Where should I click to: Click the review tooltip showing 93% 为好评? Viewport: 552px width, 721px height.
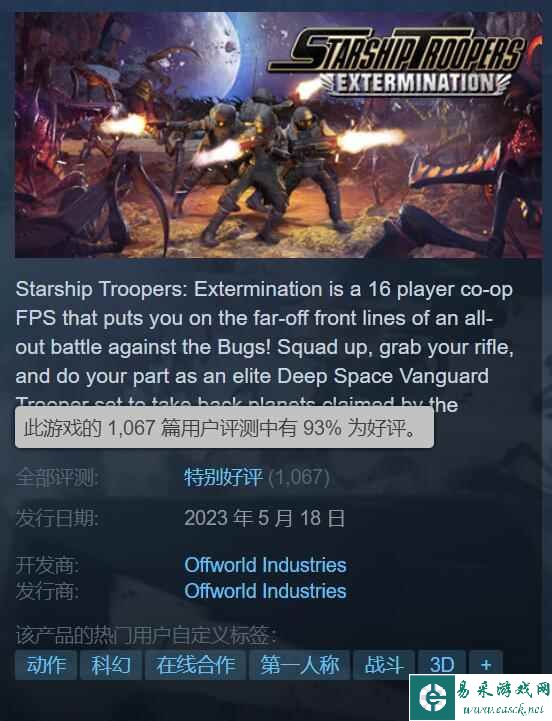click(224, 428)
